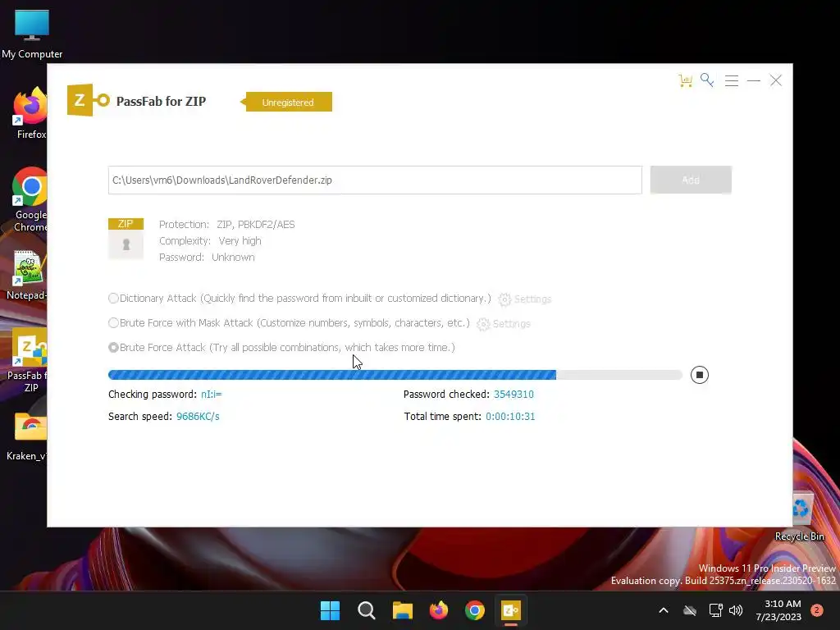
Task: Click the checking password value nI:i=
Action: (x=211, y=395)
